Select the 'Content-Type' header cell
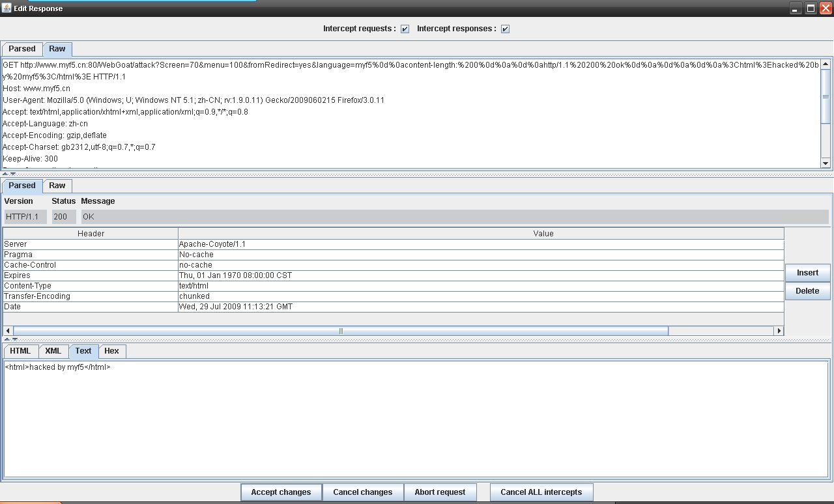 coord(91,286)
